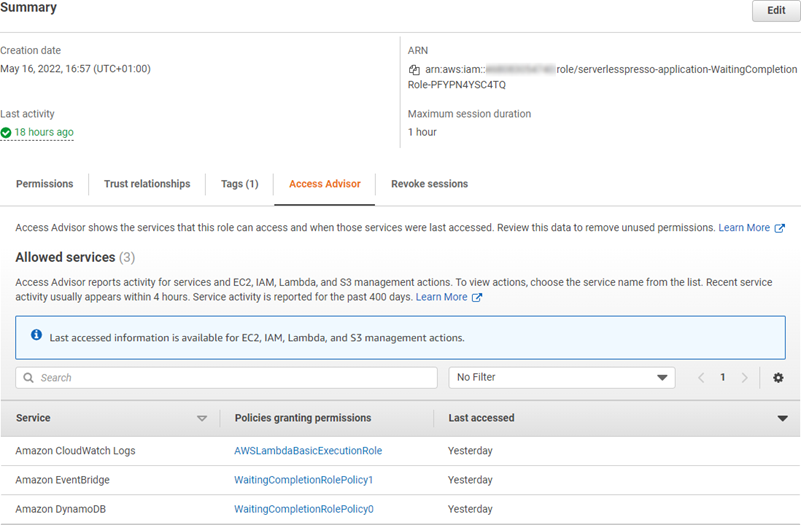The height and width of the screenshot is (525, 801).
Task: Click the 18 hours ago last activity link
Action: (x=44, y=132)
